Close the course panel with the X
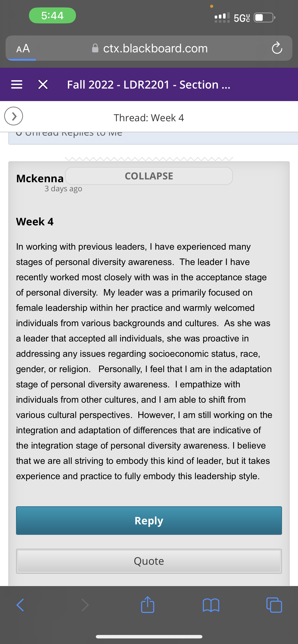This screenshot has height=644, width=298. point(43,85)
